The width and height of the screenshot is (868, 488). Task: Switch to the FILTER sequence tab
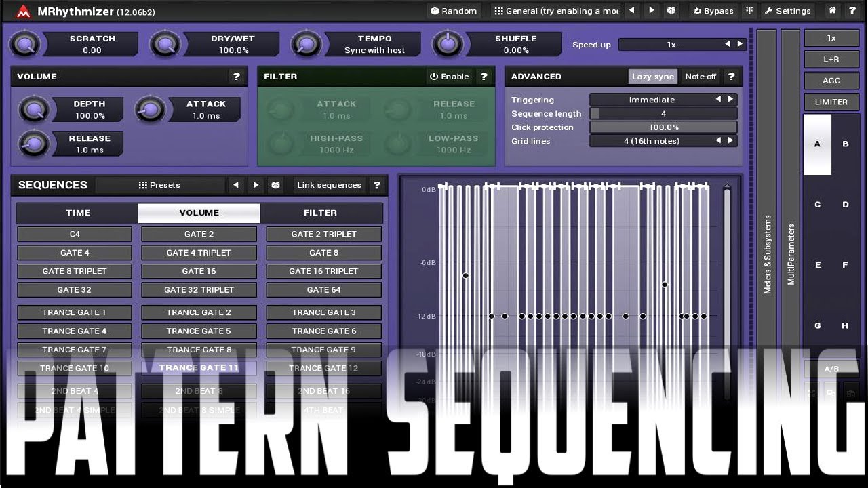321,213
